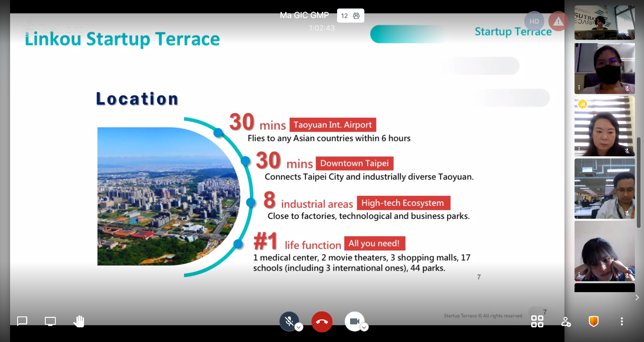Open the more actions three-dot menu
The width and height of the screenshot is (644, 342).
point(622,321)
